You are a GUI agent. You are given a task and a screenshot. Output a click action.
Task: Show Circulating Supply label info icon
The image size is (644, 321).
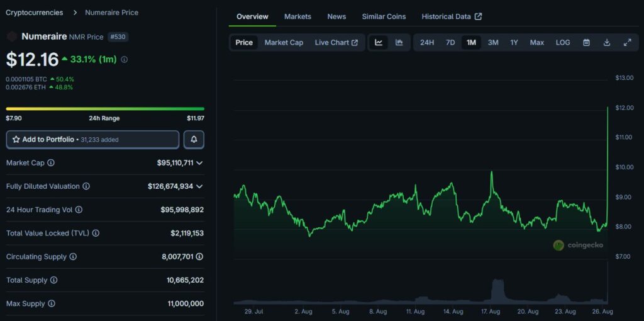coord(73,256)
